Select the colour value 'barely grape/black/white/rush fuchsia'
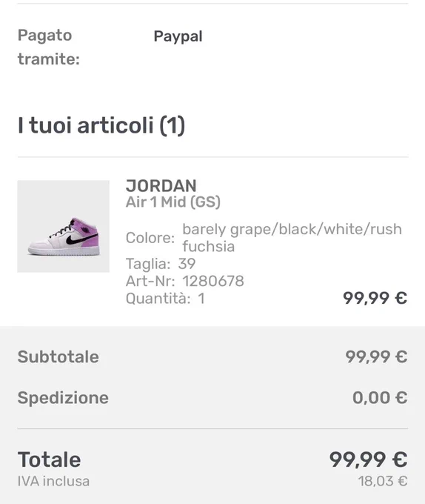This screenshot has width=425, height=504. pyautogui.click(x=292, y=238)
